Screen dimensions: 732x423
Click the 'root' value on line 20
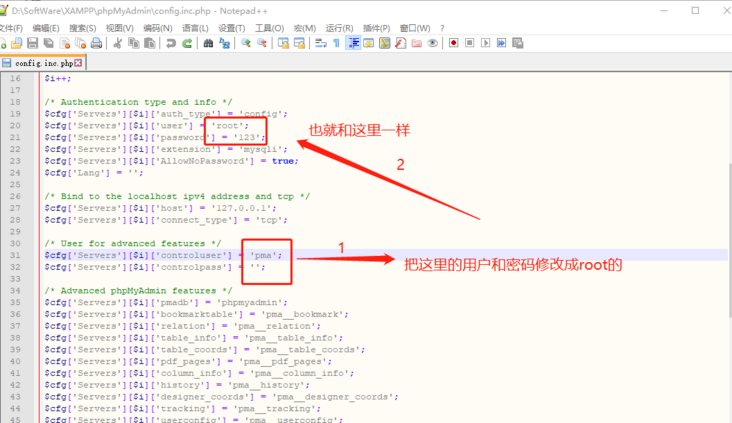(227, 126)
